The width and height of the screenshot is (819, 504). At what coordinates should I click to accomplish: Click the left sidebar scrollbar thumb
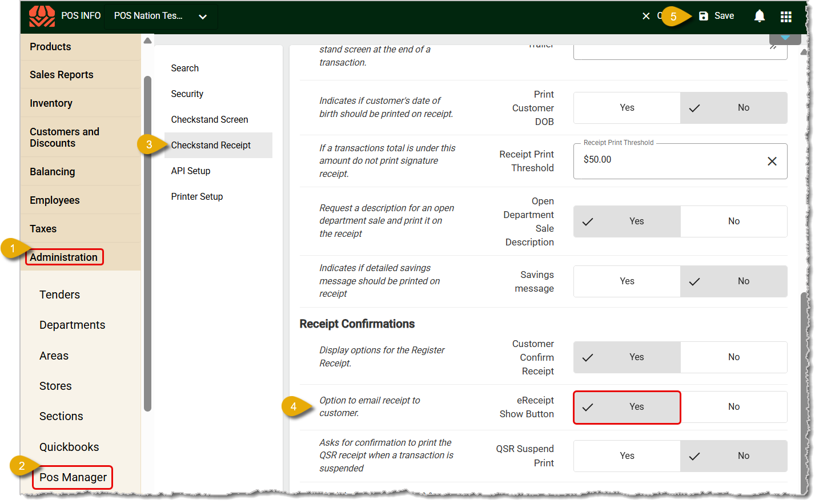147,244
